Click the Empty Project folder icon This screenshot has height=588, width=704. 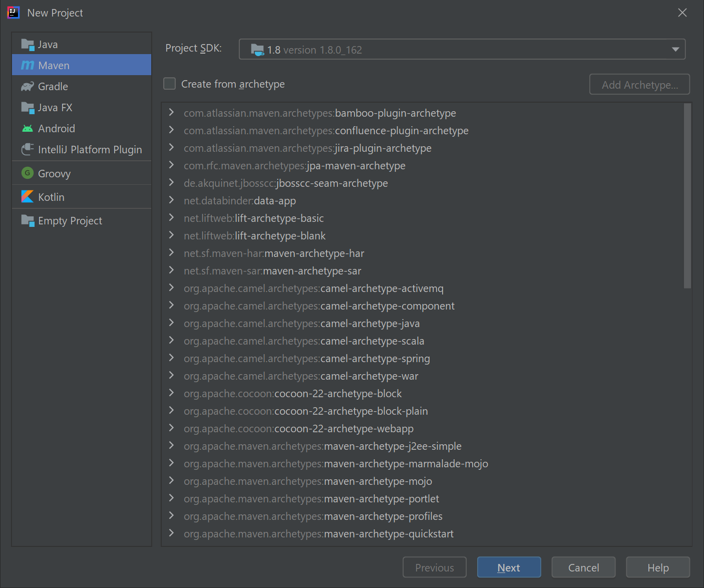28,221
